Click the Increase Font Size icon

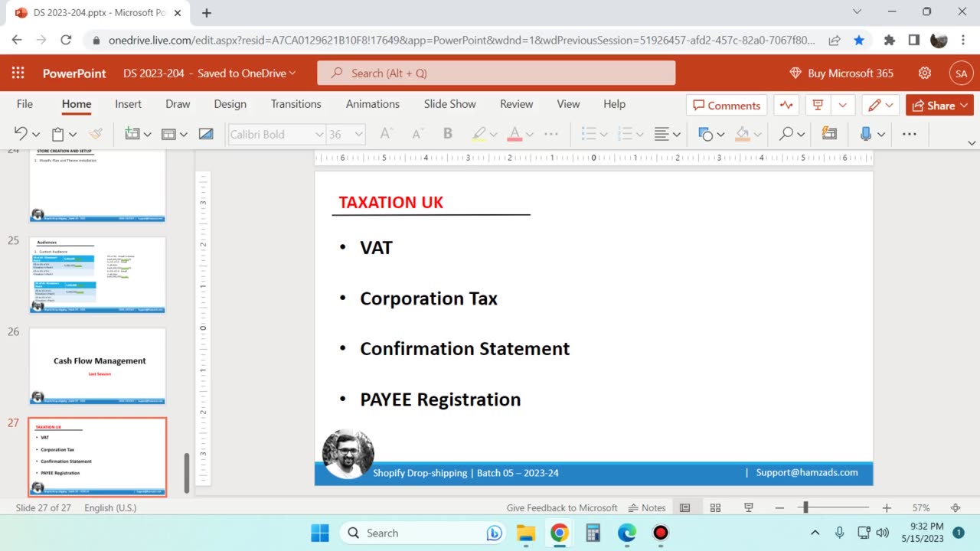[387, 134]
